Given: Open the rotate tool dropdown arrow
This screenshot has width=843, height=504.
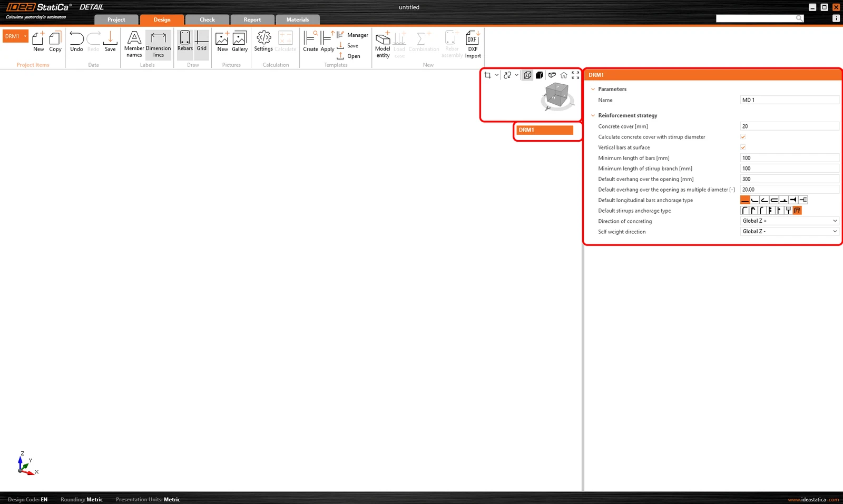Looking at the screenshot, I should pyautogui.click(x=516, y=75).
